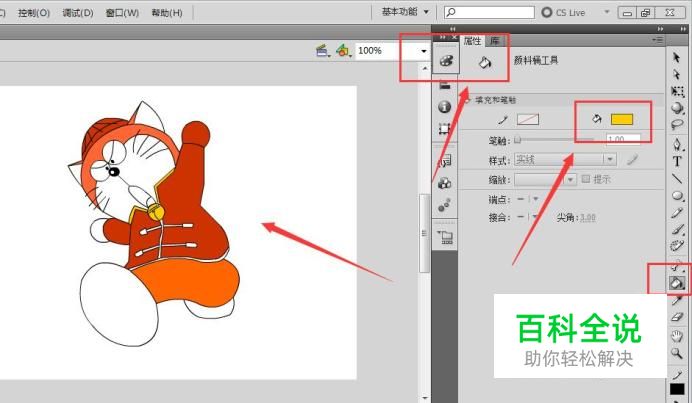Open the Transform panel icon
The width and height of the screenshot is (692, 403).
pyautogui.click(x=445, y=129)
